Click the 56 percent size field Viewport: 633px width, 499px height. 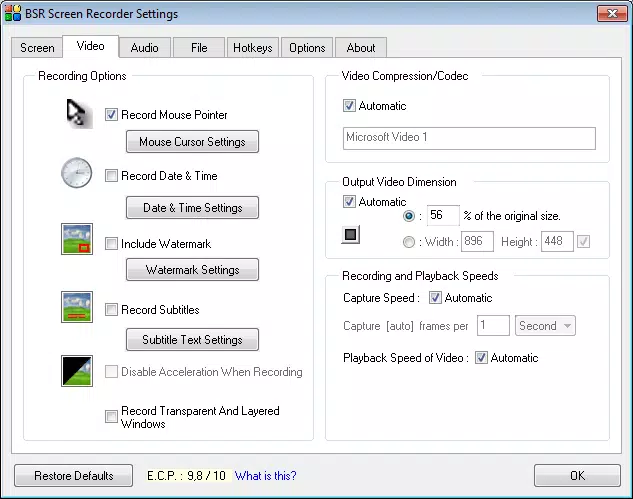pyautogui.click(x=443, y=216)
